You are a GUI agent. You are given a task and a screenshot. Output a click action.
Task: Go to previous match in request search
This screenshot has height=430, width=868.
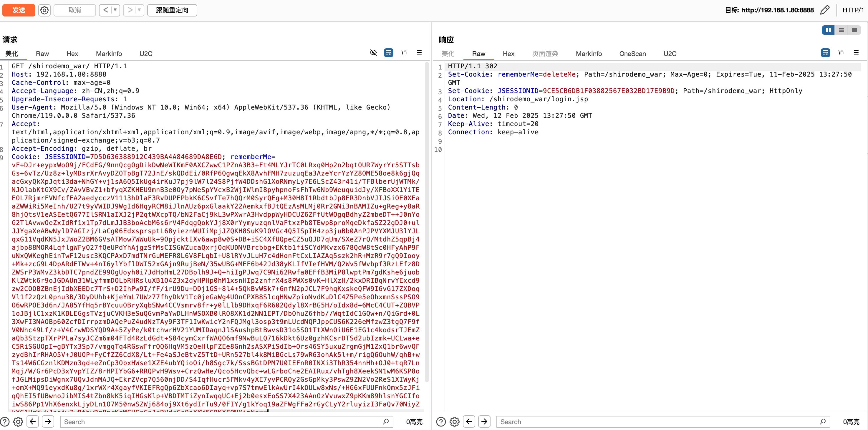click(x=33, y=421)
